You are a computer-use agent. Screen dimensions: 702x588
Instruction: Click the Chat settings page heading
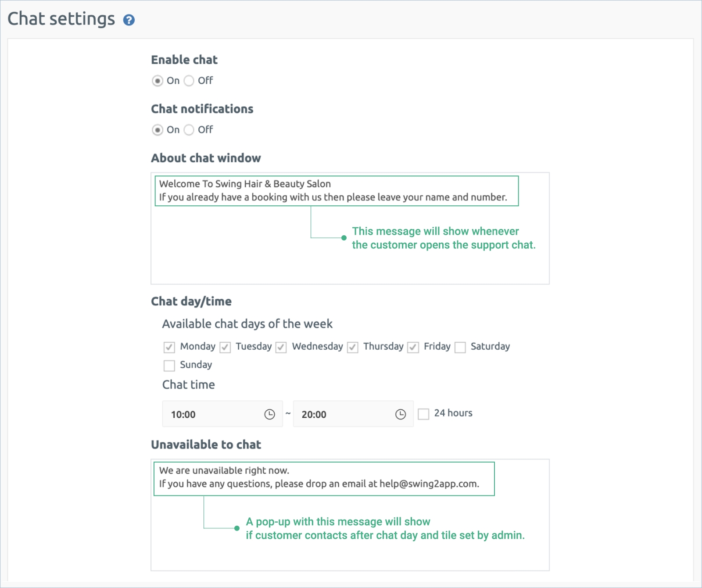click(x=61, y=19)
